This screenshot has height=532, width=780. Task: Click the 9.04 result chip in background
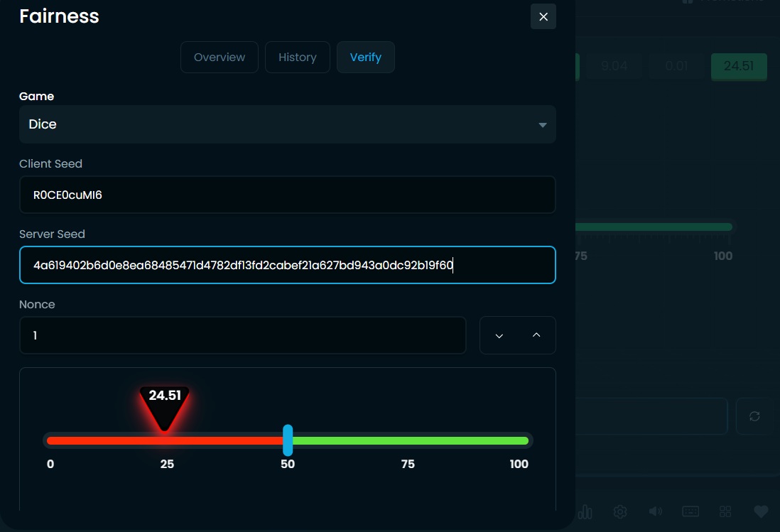[614, 66]
